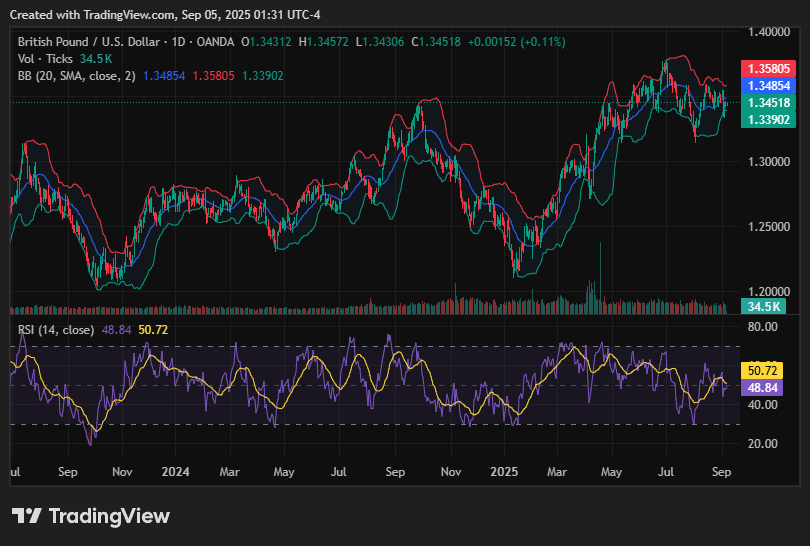Open the TradingView logo link

91,516
